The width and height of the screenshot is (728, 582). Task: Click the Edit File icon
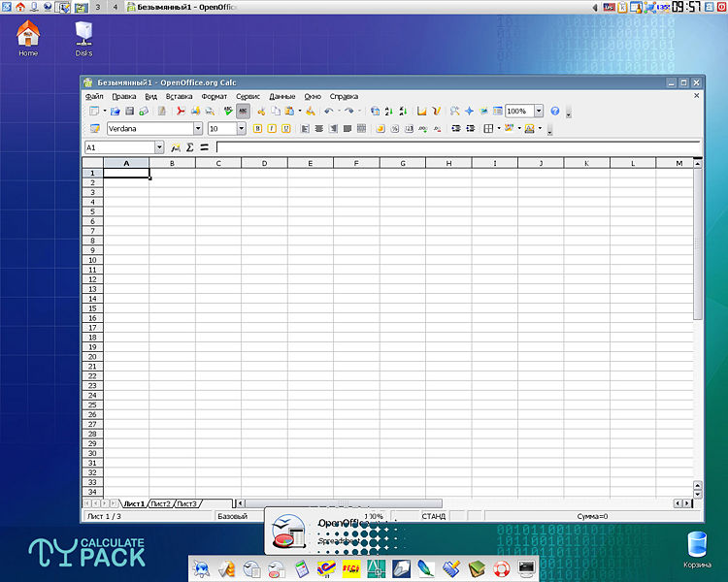tap(161, 111)
